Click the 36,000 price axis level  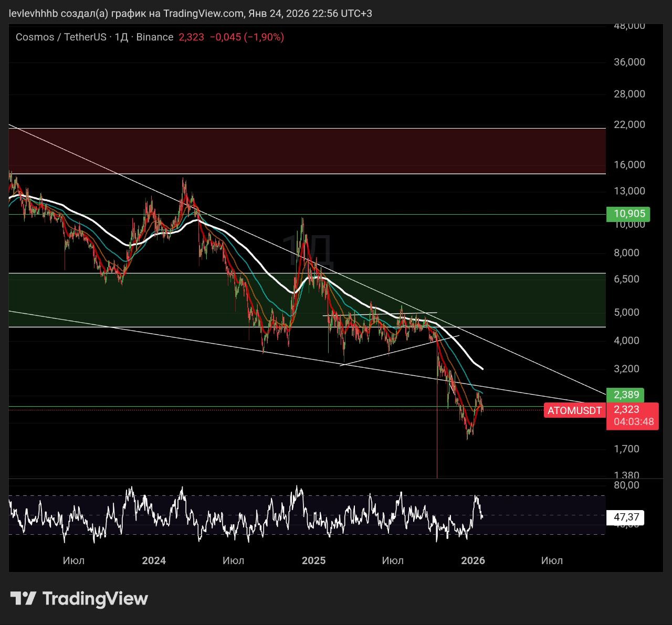tap(629, 62)
